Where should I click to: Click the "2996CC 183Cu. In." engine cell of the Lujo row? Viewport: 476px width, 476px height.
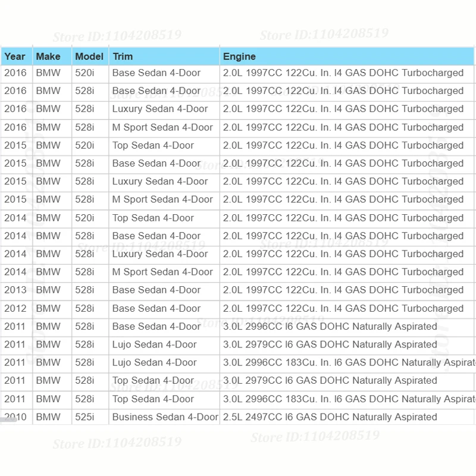tap(349, 362)
